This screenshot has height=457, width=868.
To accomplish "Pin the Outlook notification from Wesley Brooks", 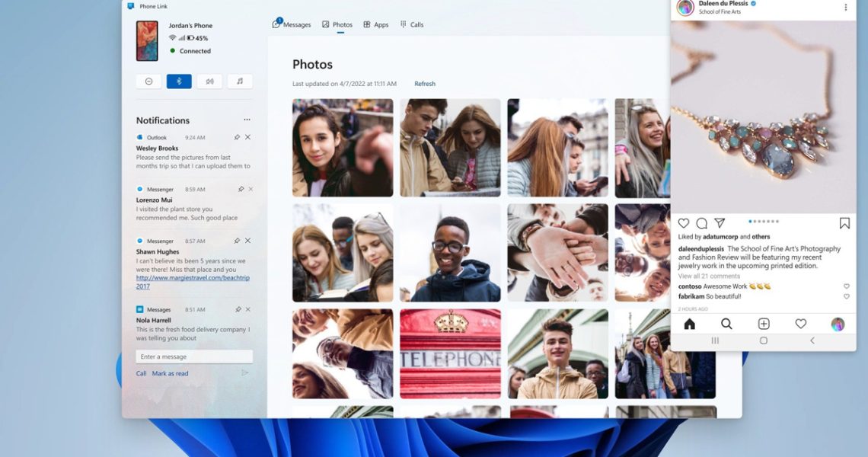I will tap(237, 137).
